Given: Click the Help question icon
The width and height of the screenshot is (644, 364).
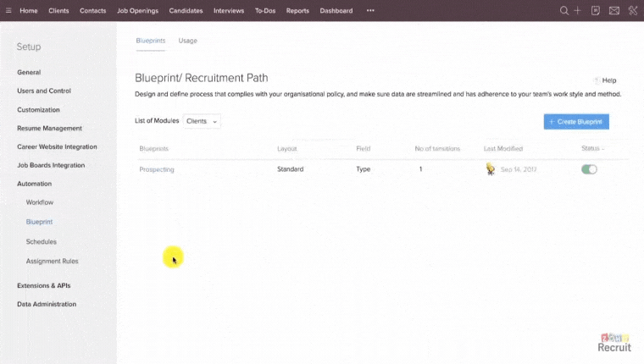Looking at the screenshot, I should point(597,80).
